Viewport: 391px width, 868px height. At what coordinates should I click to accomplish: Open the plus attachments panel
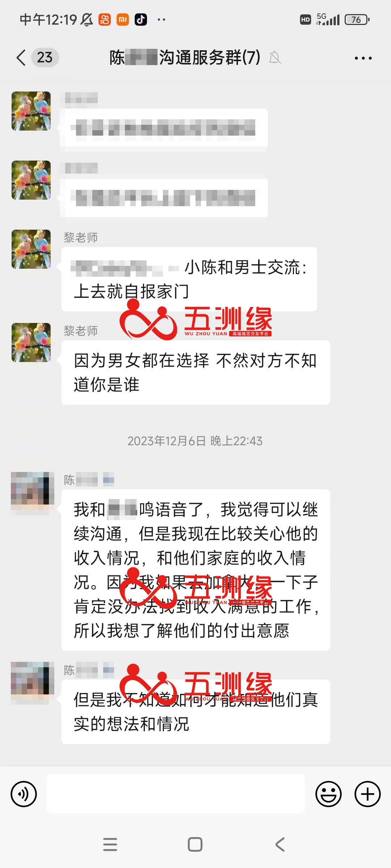[x=367, y=794]
